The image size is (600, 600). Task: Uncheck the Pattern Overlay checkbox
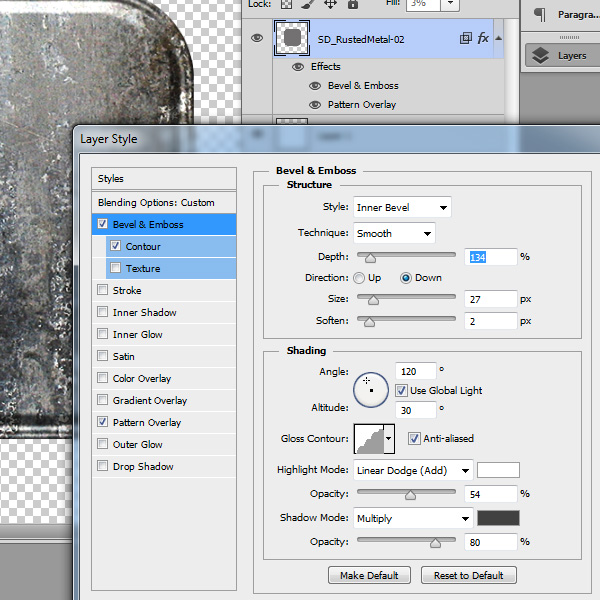point(103,422)
